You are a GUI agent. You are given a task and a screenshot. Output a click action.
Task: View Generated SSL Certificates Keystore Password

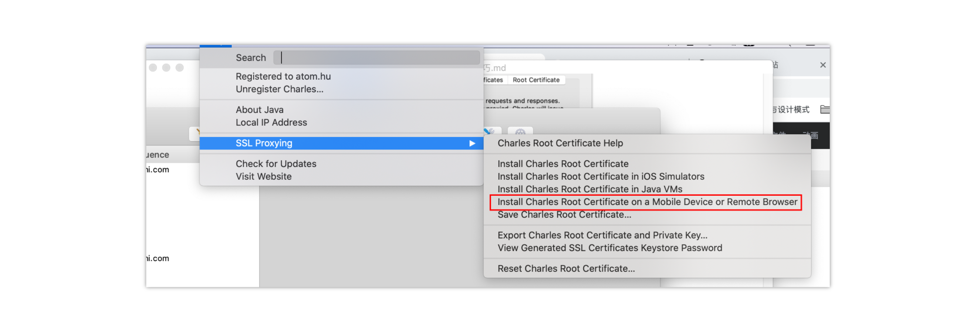(x=610, y=248)
